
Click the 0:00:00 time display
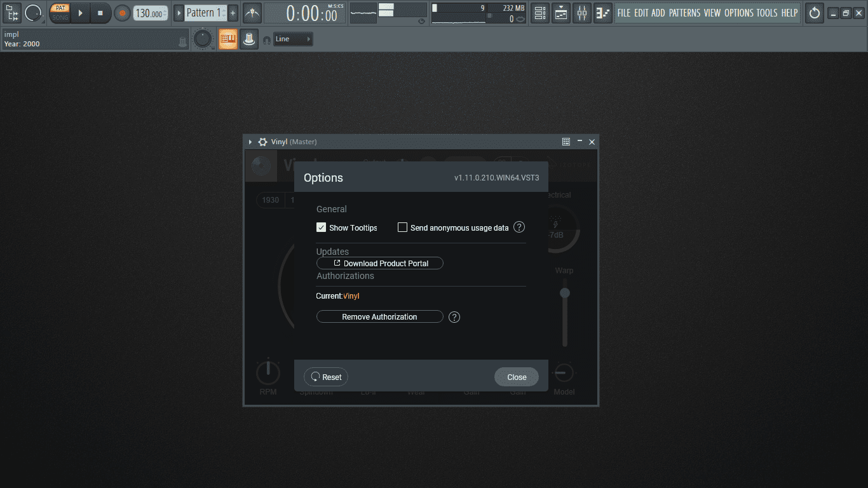pos(304,13)
